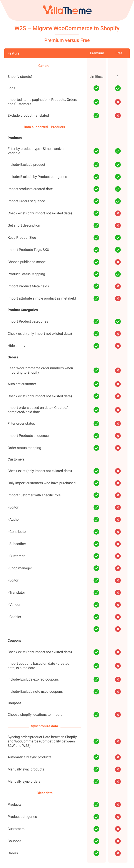Click Premium checkmark for Hide empty row

[x=96, y=346]
